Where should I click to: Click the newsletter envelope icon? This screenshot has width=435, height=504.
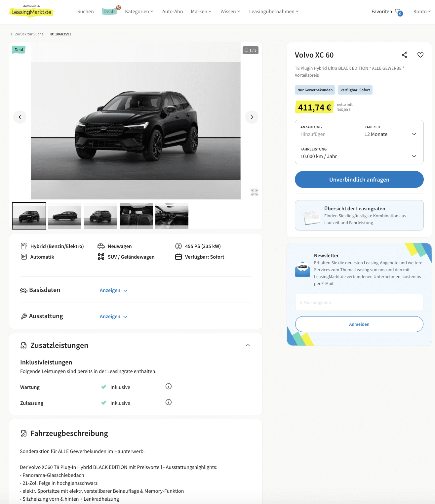(302, 269)
